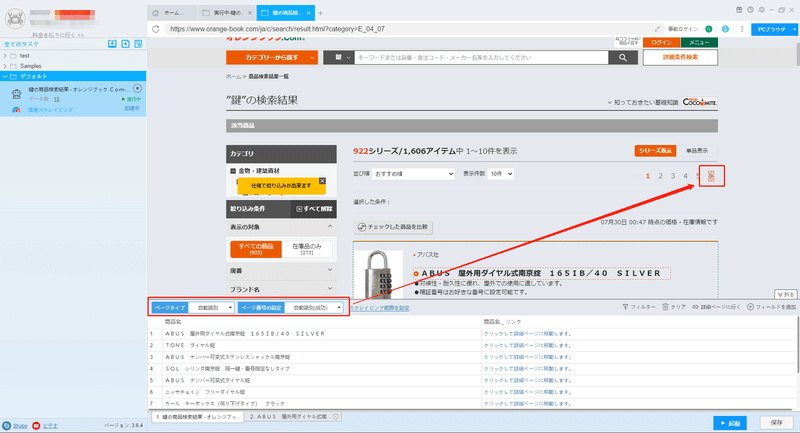
Task: Expand the Samples folder
Action: tap(5, 66)
